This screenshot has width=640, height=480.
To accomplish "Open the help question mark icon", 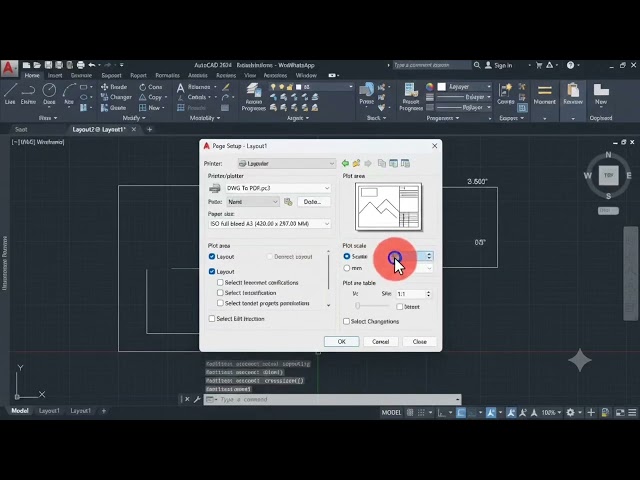I will tap(570, 65).
